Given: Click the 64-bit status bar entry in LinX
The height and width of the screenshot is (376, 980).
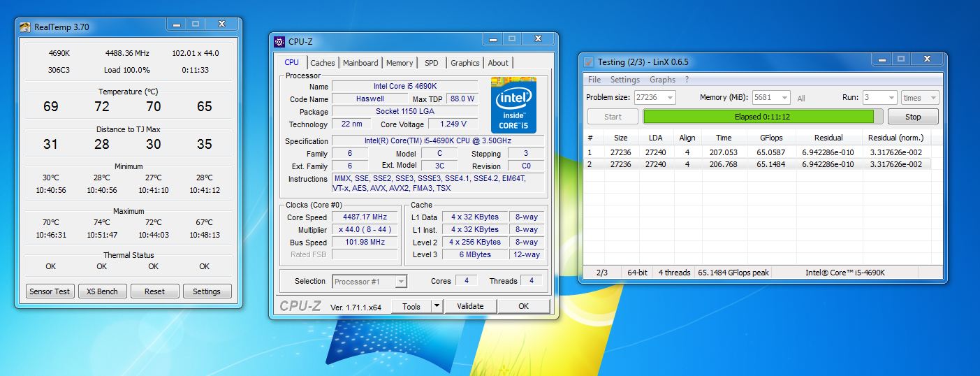Looking at the screenshot, I should [x=637, y=273].
